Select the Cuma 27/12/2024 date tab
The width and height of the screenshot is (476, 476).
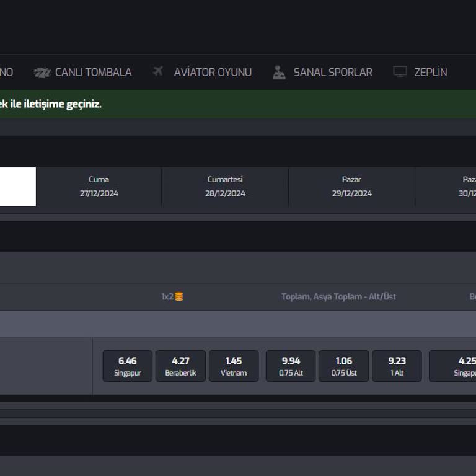click(99, 186)
